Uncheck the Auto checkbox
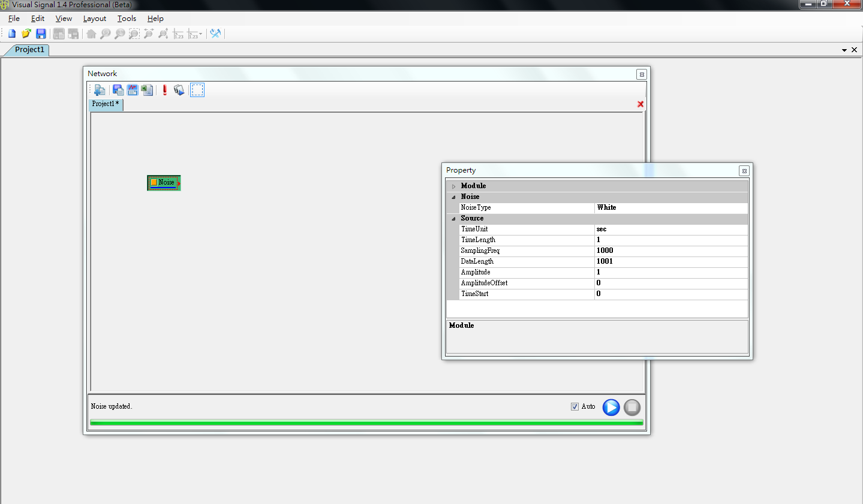The width and height of the screenshot is (863, 504). click(x=575, y=406)
